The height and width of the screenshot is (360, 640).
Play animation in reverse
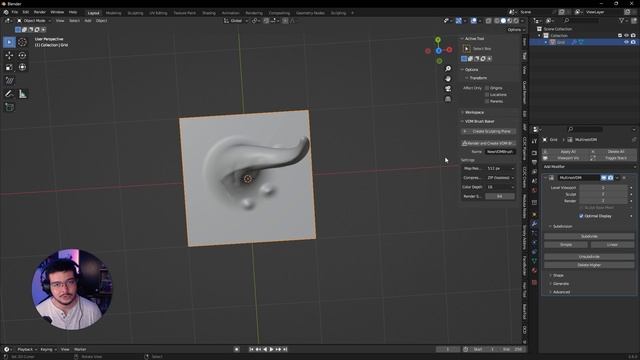click(x=265, y=349)
